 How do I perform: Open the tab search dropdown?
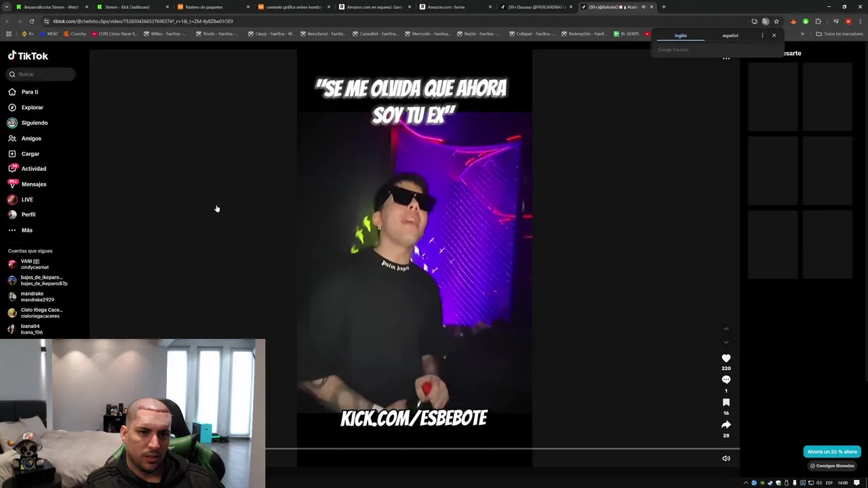click(6, 7)
